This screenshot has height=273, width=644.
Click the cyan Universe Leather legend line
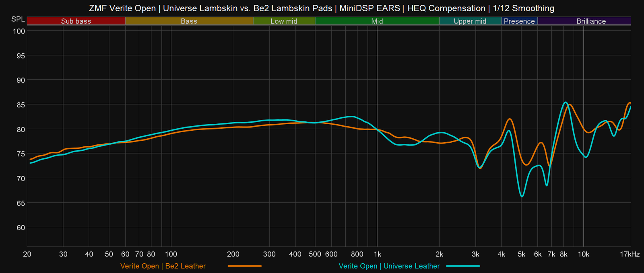[x=463, y=266]
